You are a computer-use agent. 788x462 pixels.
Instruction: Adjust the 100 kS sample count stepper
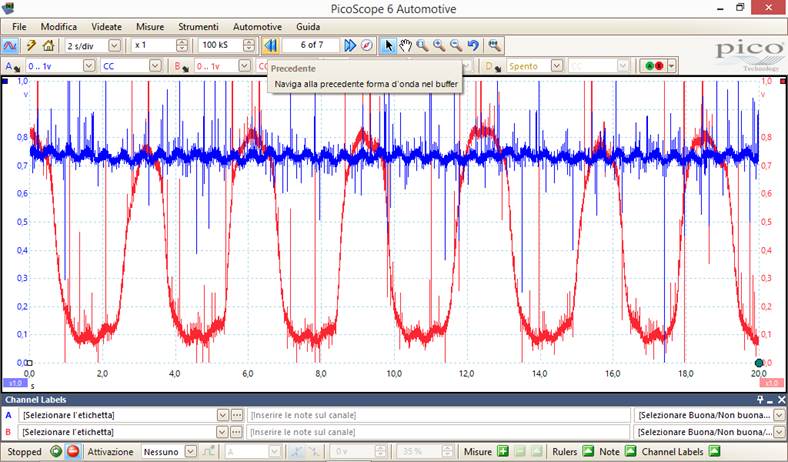pos(249,46)
